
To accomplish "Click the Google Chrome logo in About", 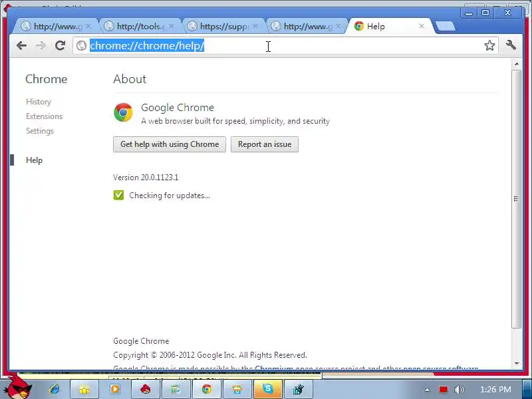I will coord(123,112).
